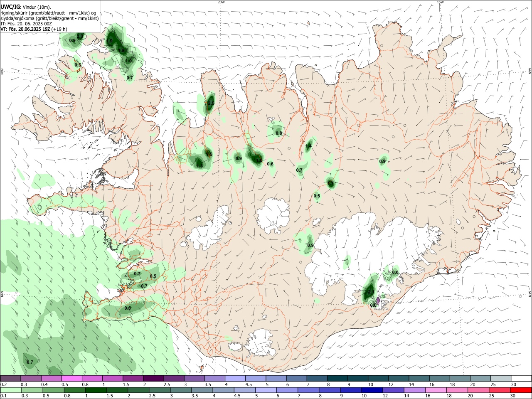Click the "1.5" rainfall value on the map
The height and width of the screenshot is (399, 532).
(x=209, y=154)
